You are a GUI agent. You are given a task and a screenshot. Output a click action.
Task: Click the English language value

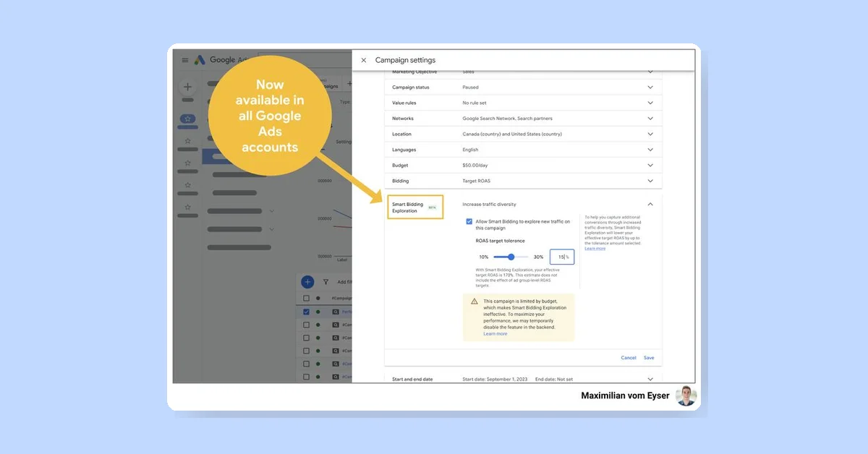470,150
